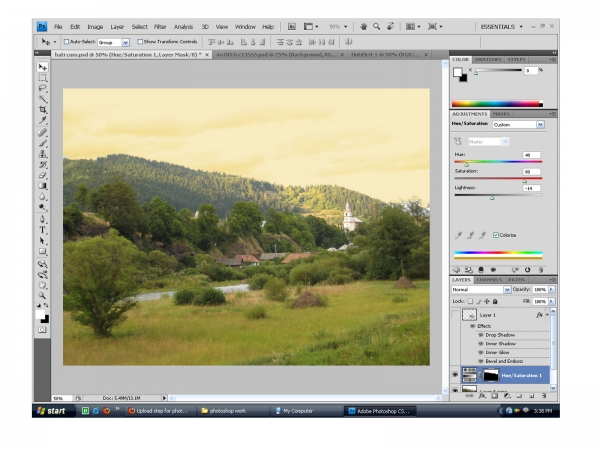This screenshot has height=450, width=600.
Task: Click the Create new layer icon
Action: (x=532, y=396)
